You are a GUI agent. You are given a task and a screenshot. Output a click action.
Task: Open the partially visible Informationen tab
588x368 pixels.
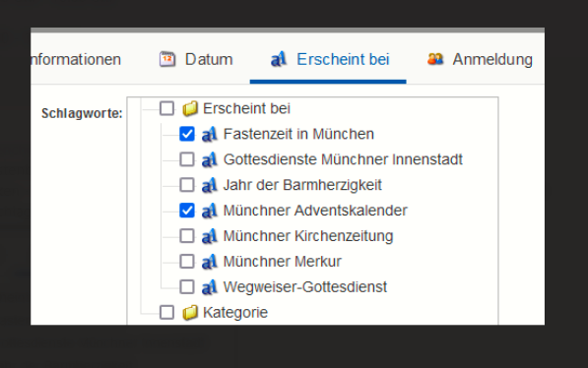pos(76,60)
